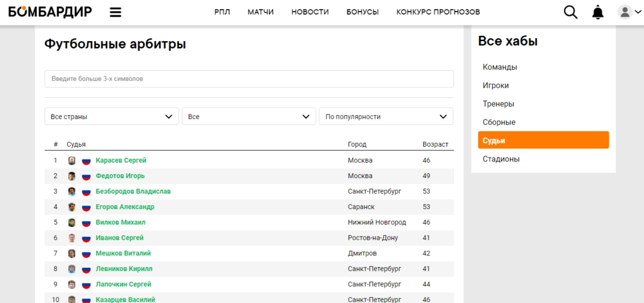Select Стадионы in the hubs list
Viewport: 644px width, 303px height.
(x=501, y=159)
